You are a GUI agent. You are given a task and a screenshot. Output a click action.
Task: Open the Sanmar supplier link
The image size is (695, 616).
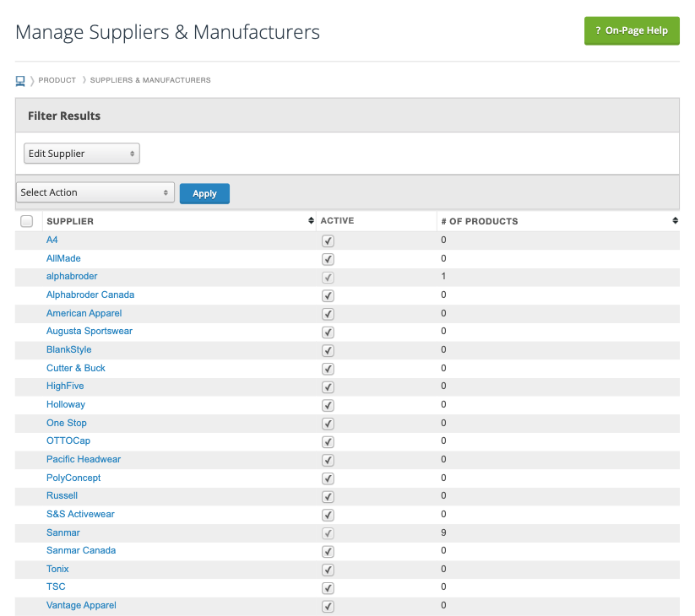pyautogui.click(x=63, y=532)
